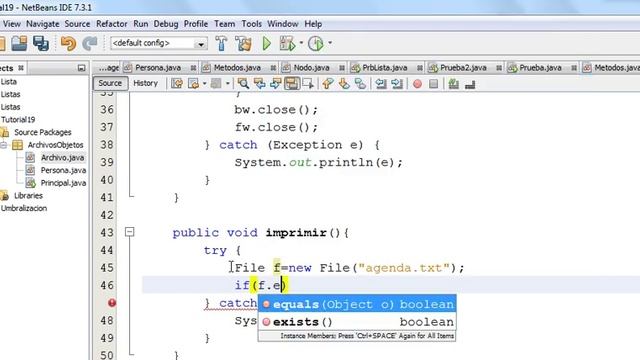Select Archivo.java in project tree
This screenshot has height=360, width=640.
click(62, 158)
